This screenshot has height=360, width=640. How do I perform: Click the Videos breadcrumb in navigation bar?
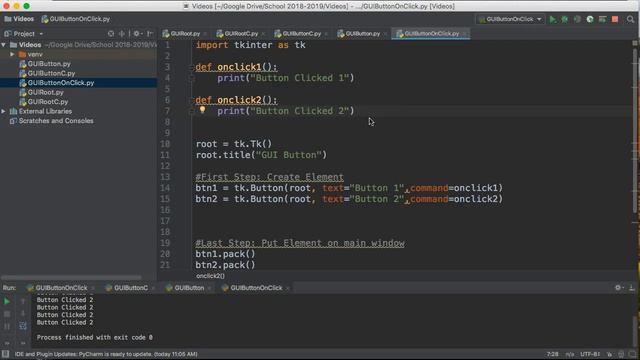(x=19, y=19)
